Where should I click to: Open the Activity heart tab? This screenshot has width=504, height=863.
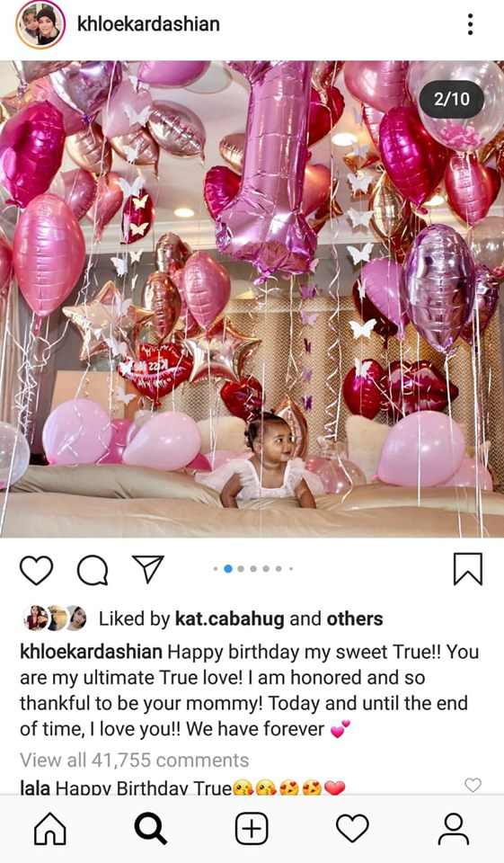tap(352, 828)
